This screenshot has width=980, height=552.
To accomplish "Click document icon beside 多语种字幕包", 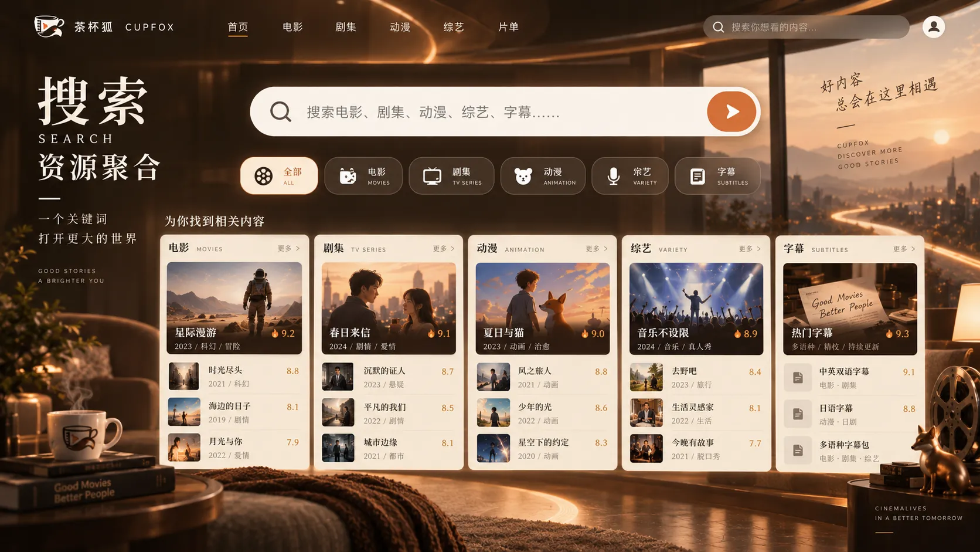I will pos(798,451).
